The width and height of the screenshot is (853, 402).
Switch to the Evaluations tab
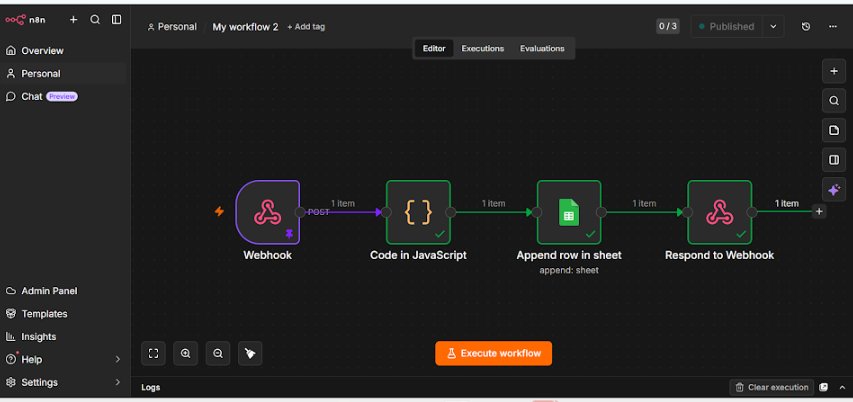[x=542, y=48]
